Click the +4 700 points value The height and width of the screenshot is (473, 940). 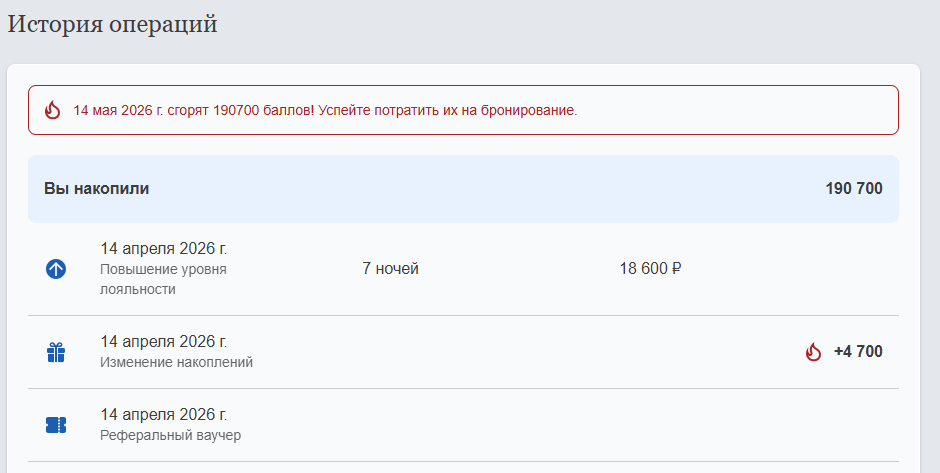[x=858, y=352]
